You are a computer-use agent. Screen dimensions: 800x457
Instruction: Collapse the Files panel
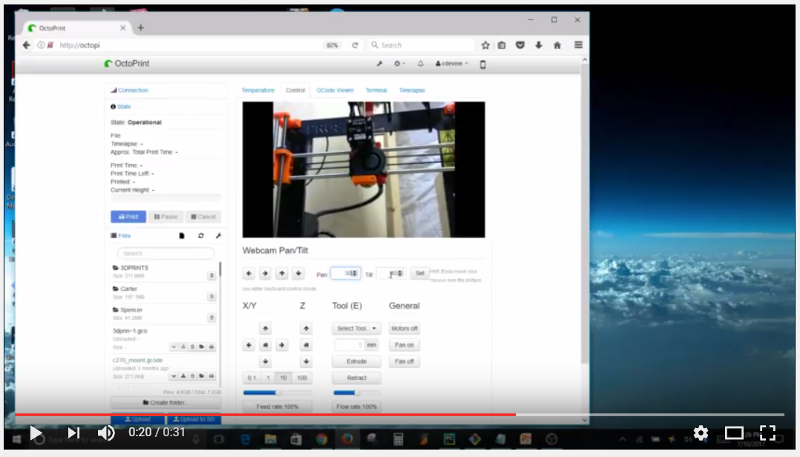coord(124,236)
